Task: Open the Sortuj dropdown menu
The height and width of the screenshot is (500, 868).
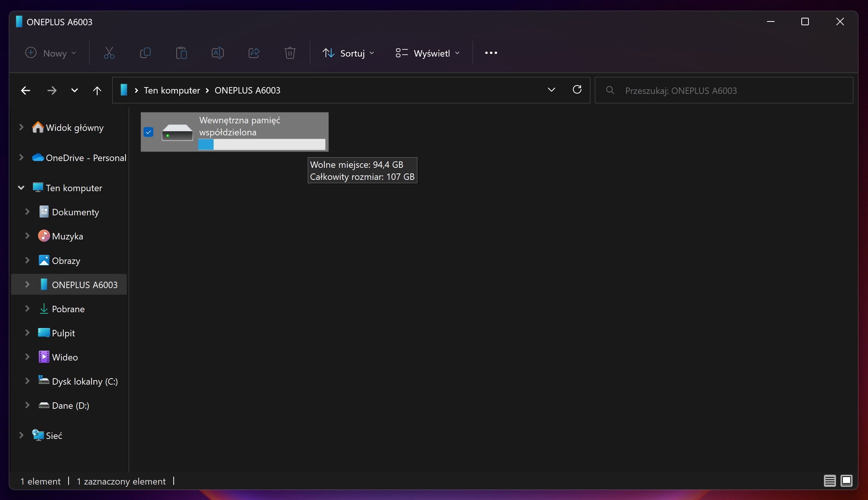Action: (x=348, y=53)
